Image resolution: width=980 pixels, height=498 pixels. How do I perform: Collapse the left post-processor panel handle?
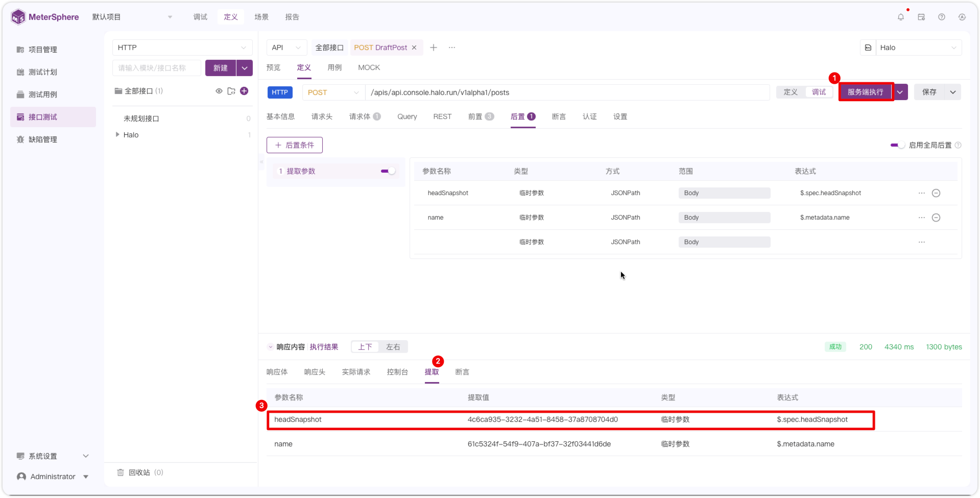[261, 162]
